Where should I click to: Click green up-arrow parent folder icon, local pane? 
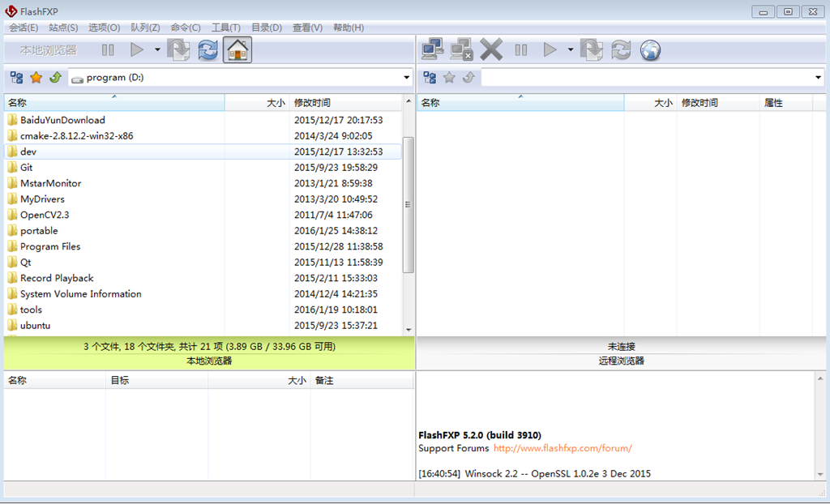pyautogui.click(x=55, y=78)
